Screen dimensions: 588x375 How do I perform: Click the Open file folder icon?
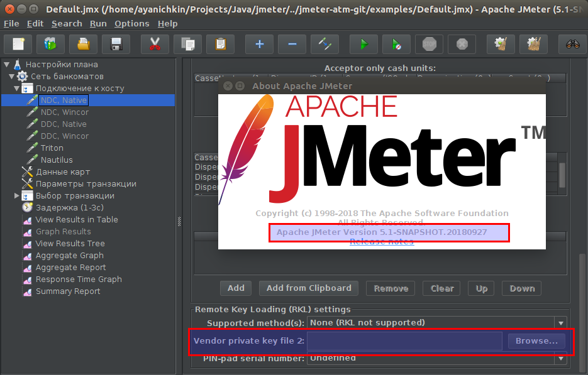point(83,44)
